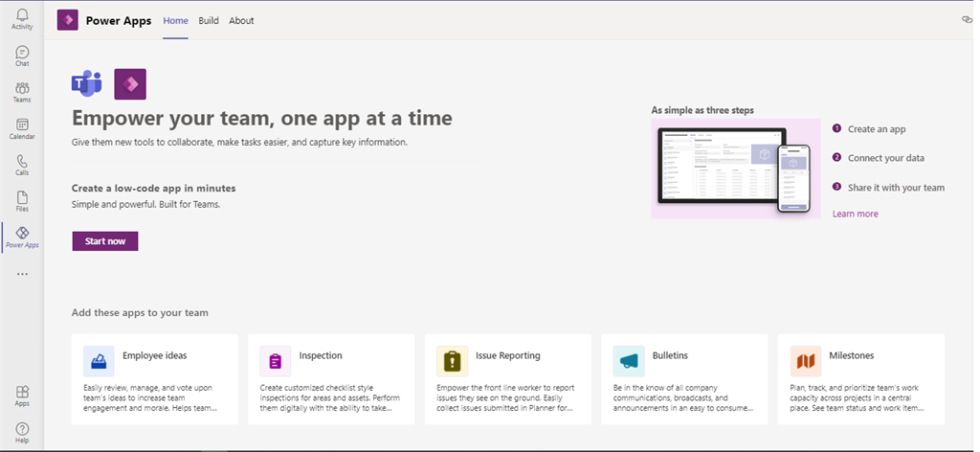Viewport: 980px width, 452px height.
Task: Switch to the Build tab
Action: coord(209,21)
